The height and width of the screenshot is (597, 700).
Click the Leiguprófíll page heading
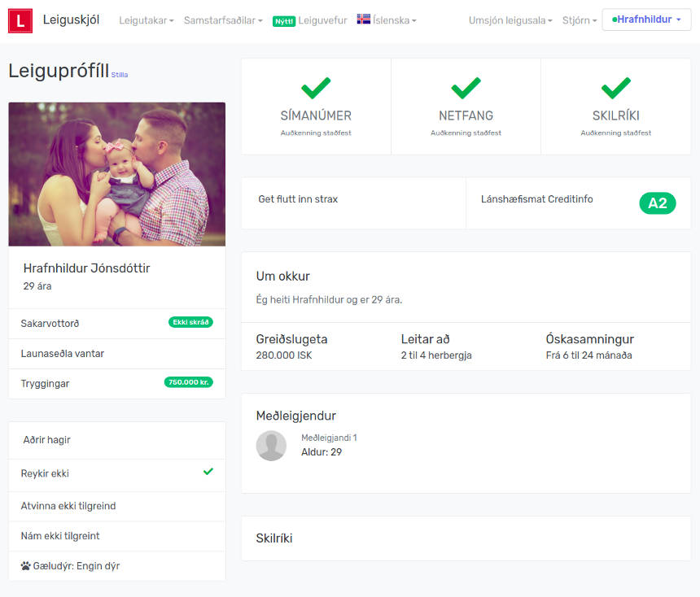tap(59, 71)
